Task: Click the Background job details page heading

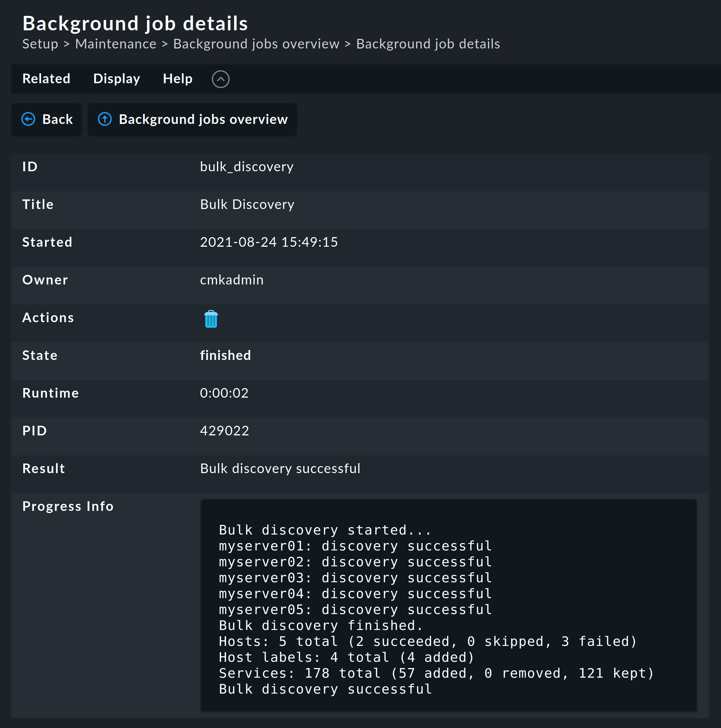Action: (x=135, y=23)
